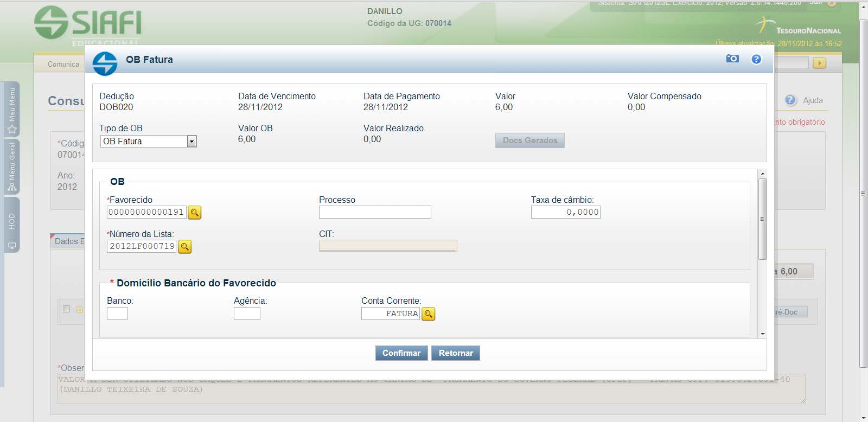
Task: Click the Taxa de câmbio field
Action: pos(566,212)
